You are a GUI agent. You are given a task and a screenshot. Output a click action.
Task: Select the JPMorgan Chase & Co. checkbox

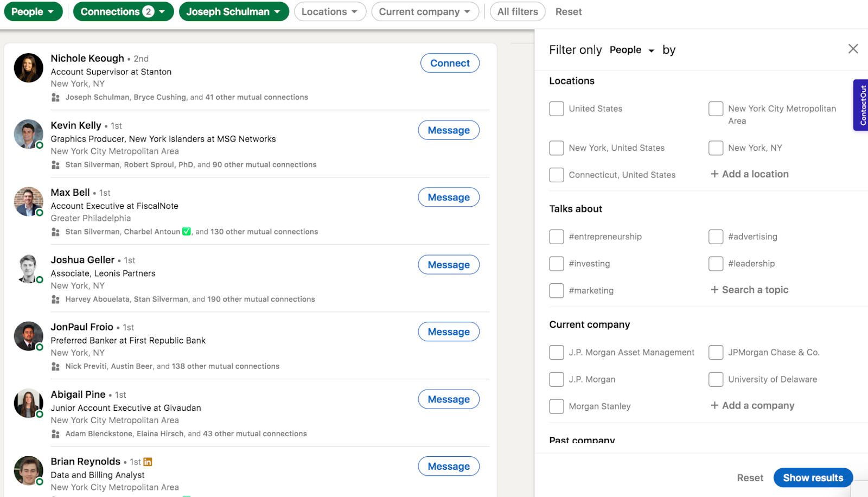pyautogui.click(x=716, y=352)
